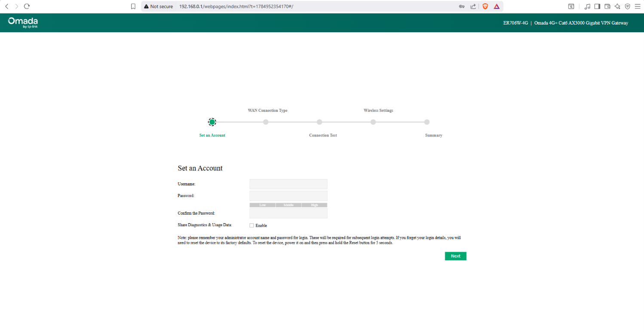The width and height of the screenshot is (644, 332).
Task: Click the Enable label next to checkbox
Action: (x=261, y=225)
